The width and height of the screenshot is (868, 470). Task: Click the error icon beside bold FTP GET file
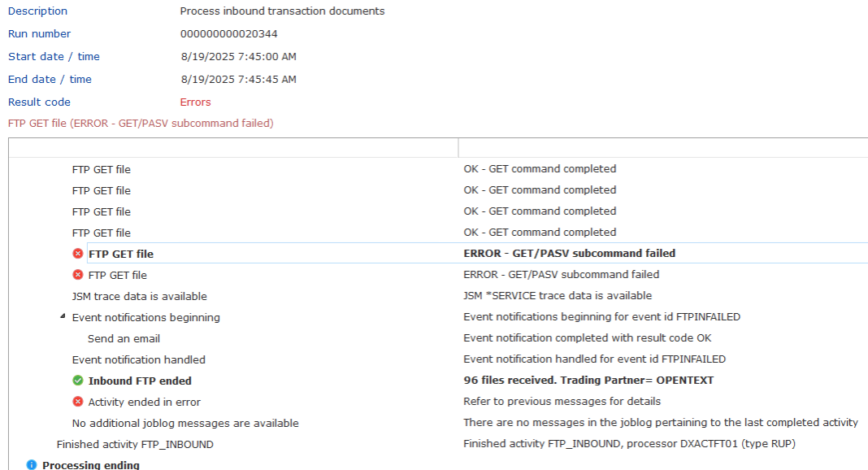(77, 253)
